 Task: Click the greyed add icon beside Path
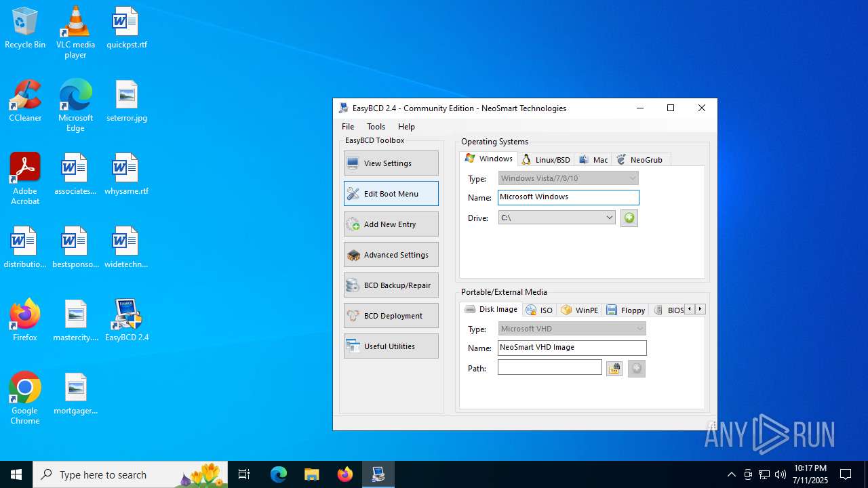coord(636,369)
